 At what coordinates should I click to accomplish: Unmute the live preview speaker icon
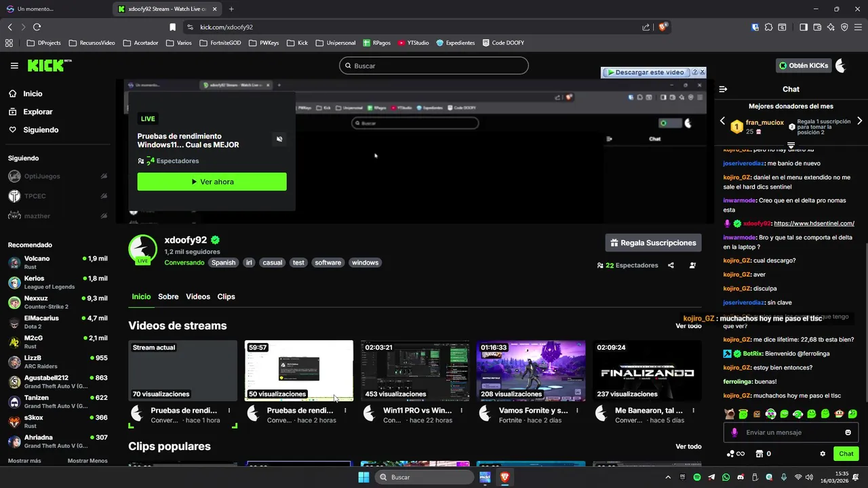pyautogui.click(x=279, y=139)
